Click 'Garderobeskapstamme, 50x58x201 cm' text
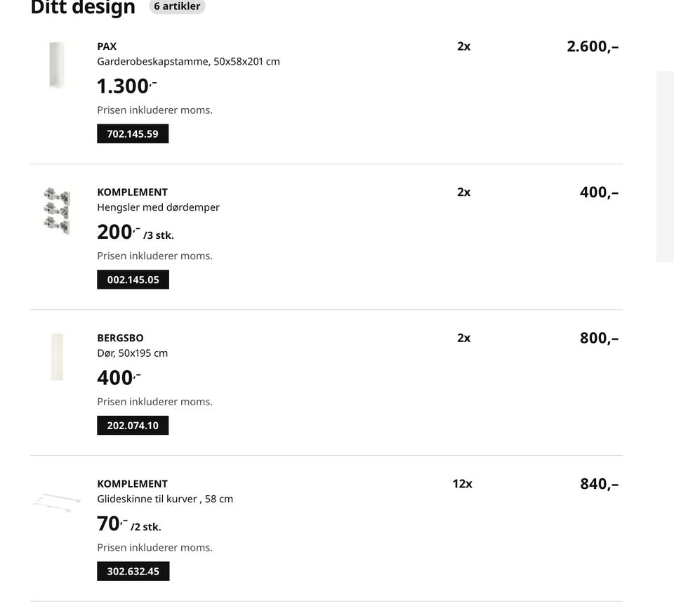This screenshot has height=616, width=674. tap(188, 61)
